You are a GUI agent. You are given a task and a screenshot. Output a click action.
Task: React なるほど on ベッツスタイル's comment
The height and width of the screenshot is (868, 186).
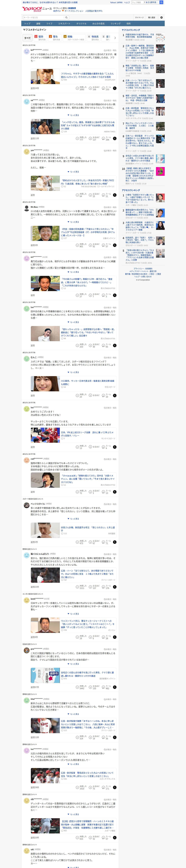pos(94,542)
